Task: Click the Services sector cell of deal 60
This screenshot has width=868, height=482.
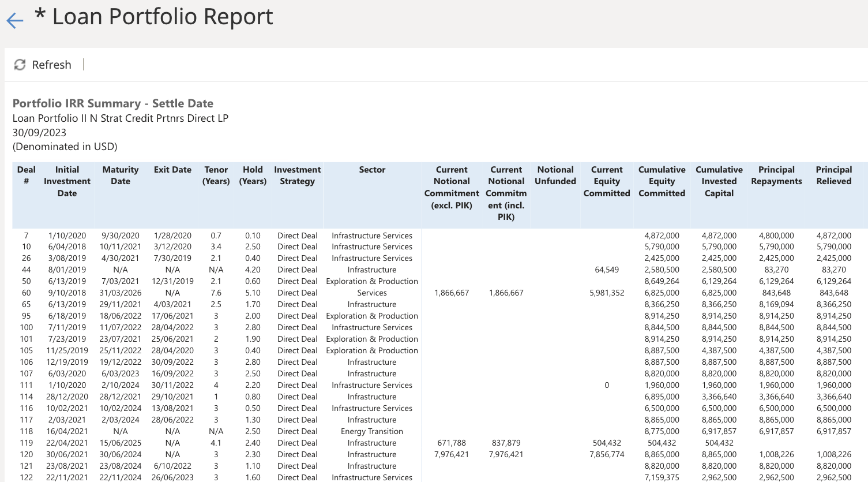Action: coord(372,293)
